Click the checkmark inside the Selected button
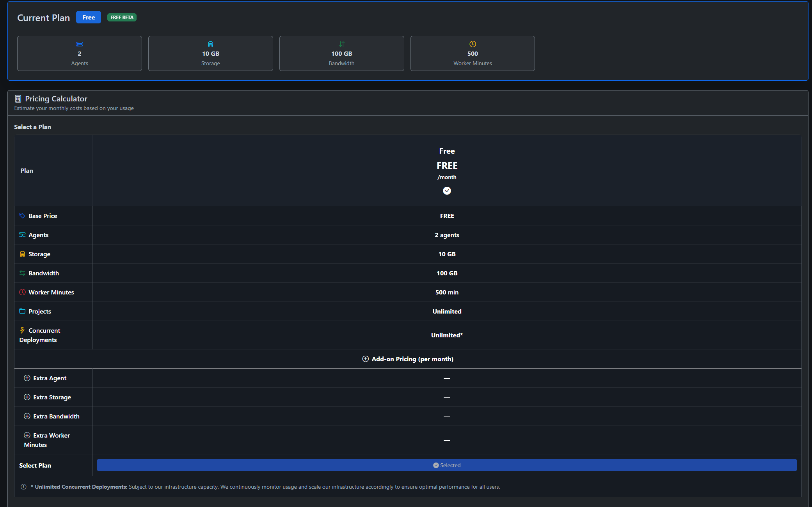Screen dimensions: 812x507 (x=436, y=465)
